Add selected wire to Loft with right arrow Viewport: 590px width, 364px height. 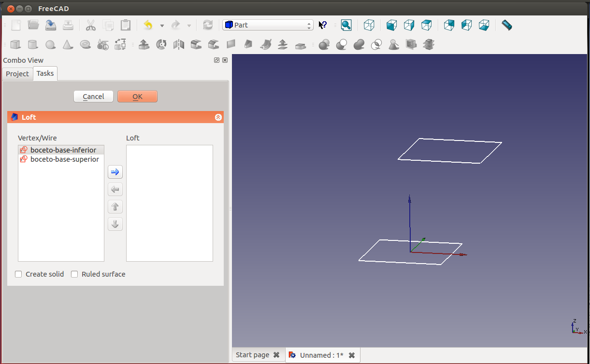pos(115,172)
